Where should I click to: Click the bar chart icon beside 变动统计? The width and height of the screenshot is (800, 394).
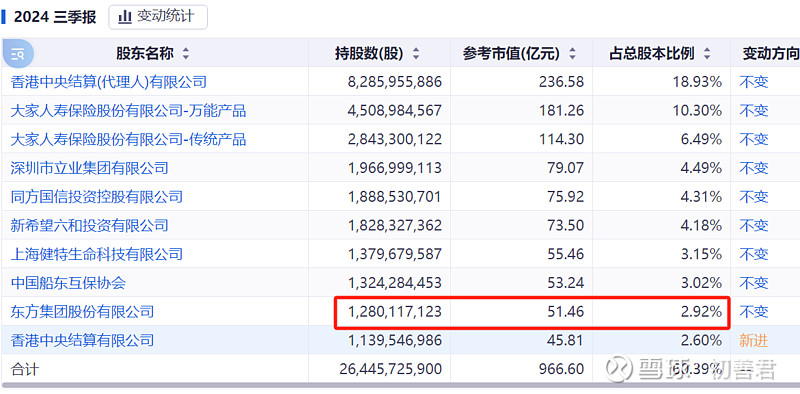pyautogui.click(x=124, y=17)
